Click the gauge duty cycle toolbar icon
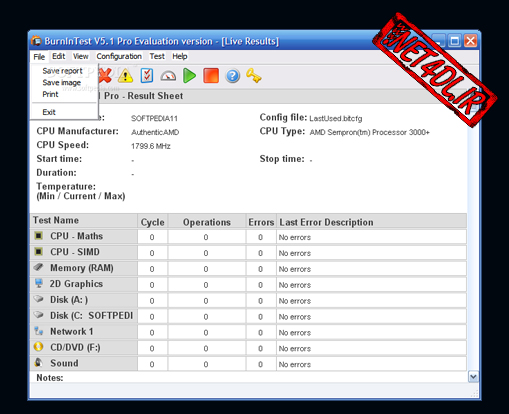Viewport: 509px width, 414px height. (168, 76)
